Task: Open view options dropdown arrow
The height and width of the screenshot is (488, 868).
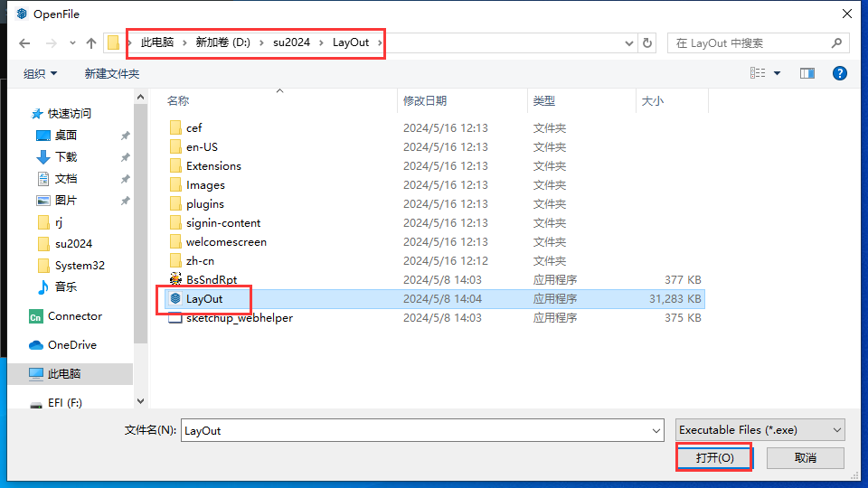Action: pos(778,73)
